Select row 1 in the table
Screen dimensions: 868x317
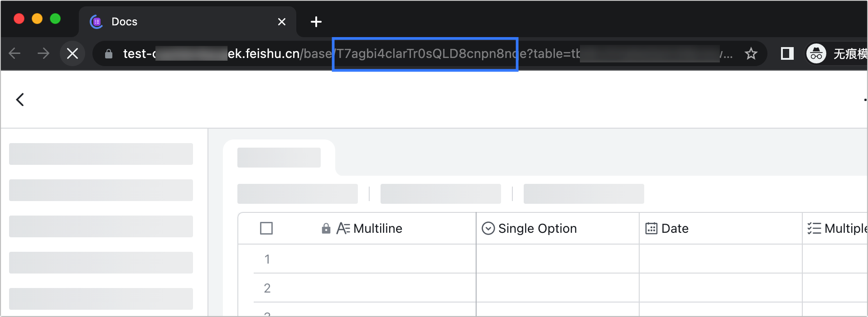(267, 259)
